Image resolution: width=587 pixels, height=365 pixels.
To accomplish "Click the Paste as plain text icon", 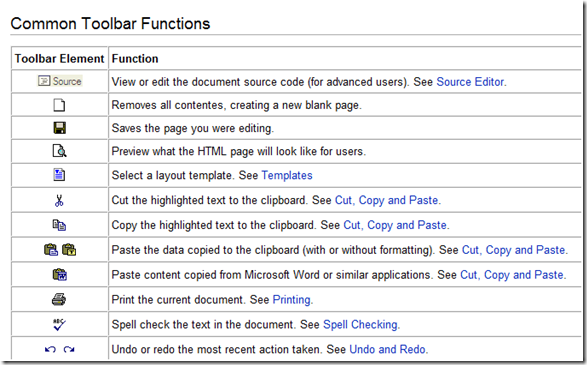I will coord(69,249).
